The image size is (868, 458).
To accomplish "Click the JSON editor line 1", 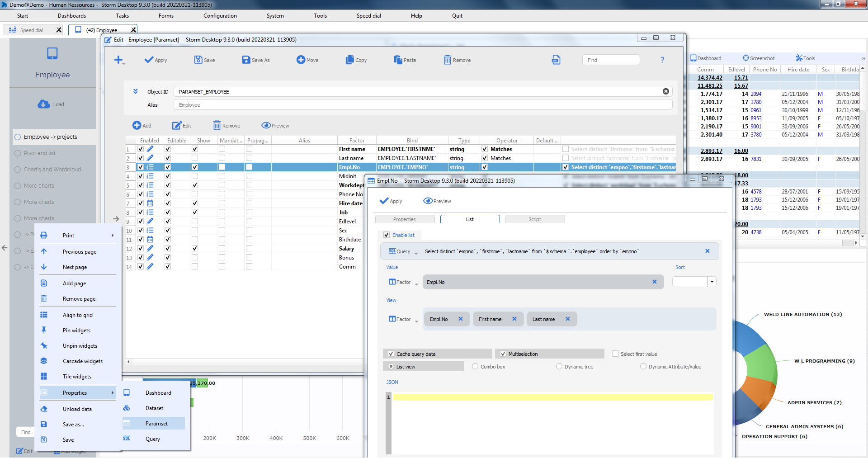I will coord(552,397).
